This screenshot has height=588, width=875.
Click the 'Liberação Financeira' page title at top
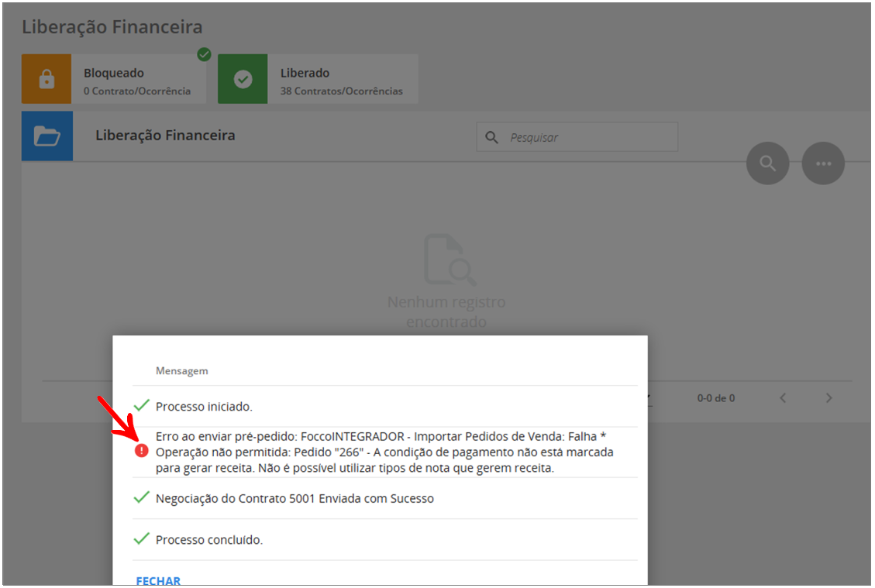click(x=112, y=27)
